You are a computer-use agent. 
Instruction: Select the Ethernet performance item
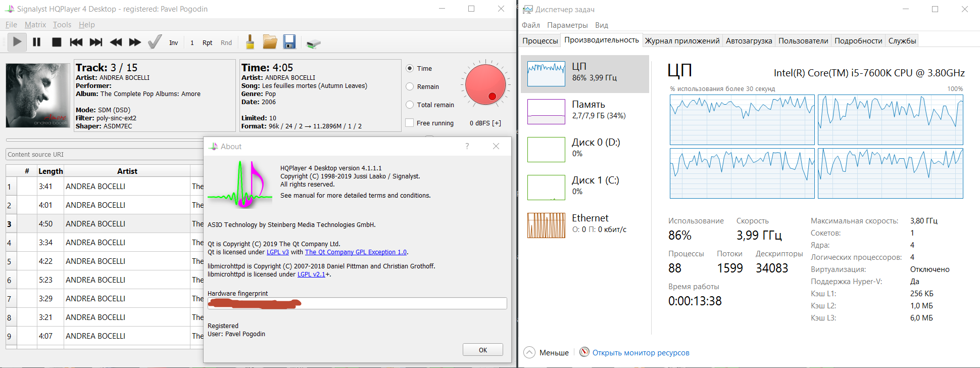click(585, 225)
